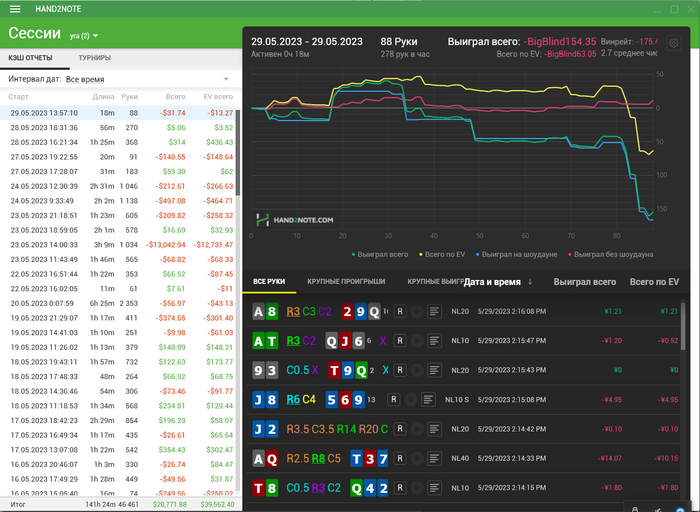700x512 pixels.
Task: Select session 28.05.2023 18:31:36
Action: pyautogui.click(x=118, y=128)
